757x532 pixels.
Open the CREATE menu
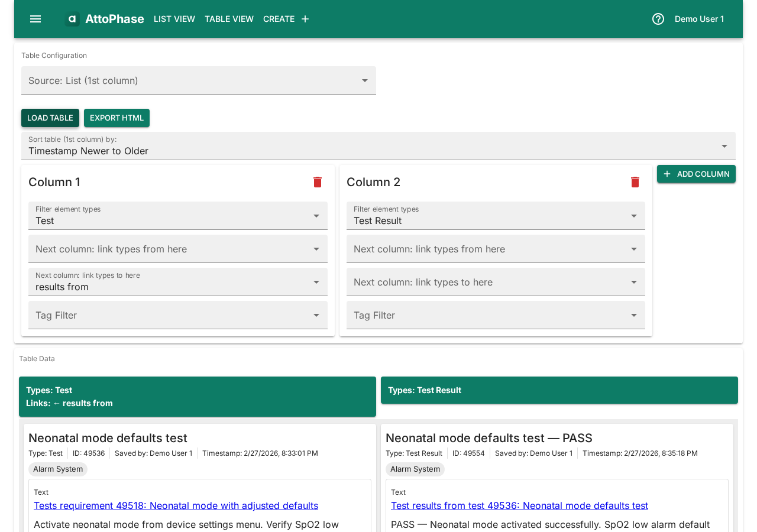click(x=279, y=18)
